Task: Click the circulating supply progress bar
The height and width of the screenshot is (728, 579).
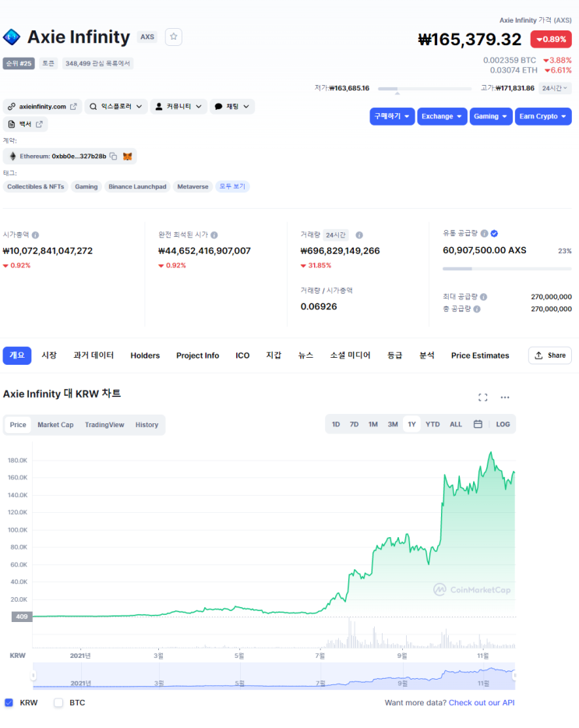Action: (x=507, y=268)
